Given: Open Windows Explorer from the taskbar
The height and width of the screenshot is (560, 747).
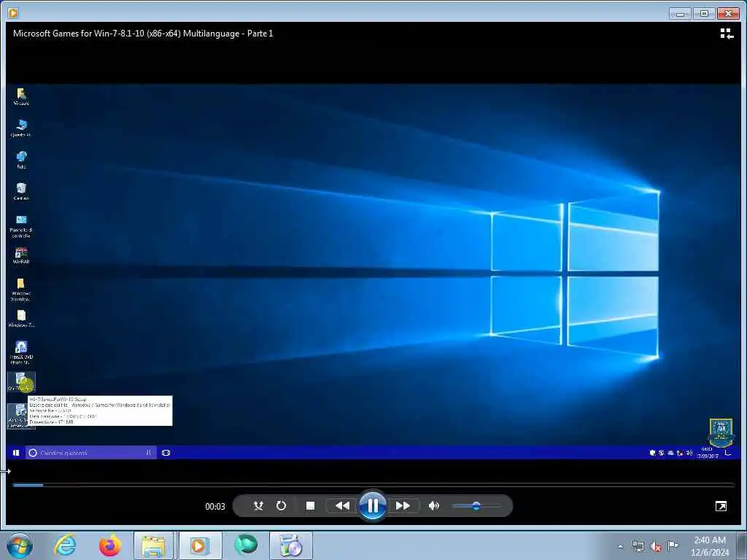Looking at the screenshot, I should tap(153, 545).
